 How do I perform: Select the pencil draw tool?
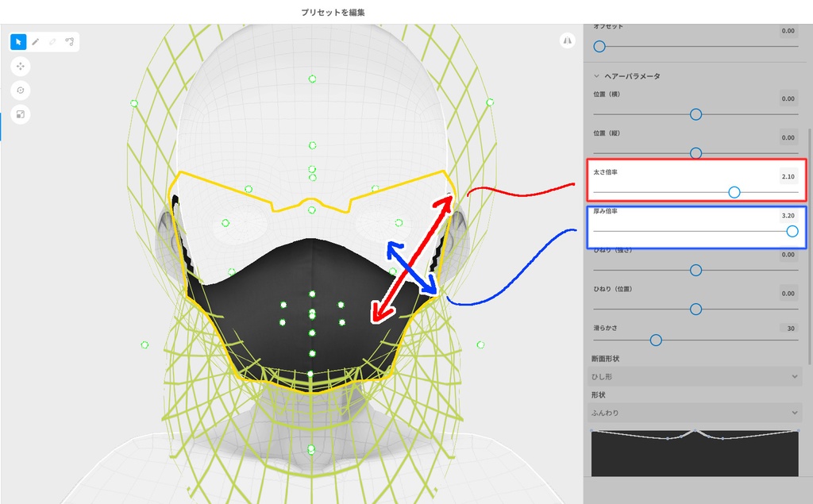[35, 42]
